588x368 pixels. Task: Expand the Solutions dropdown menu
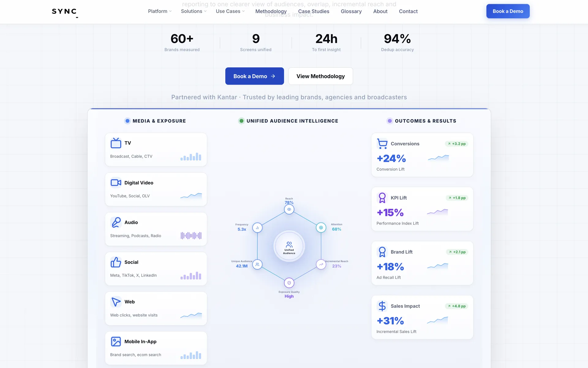194,11
